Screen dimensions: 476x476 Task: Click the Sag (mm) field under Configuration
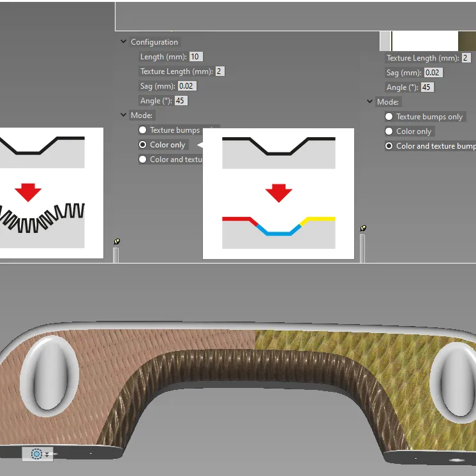[x=188, y=86]
